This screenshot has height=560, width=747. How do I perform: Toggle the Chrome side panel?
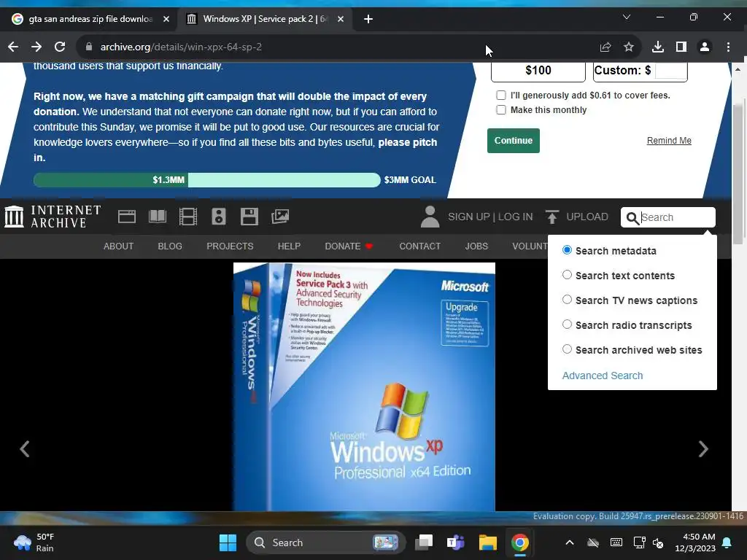[x=681, y=47]
